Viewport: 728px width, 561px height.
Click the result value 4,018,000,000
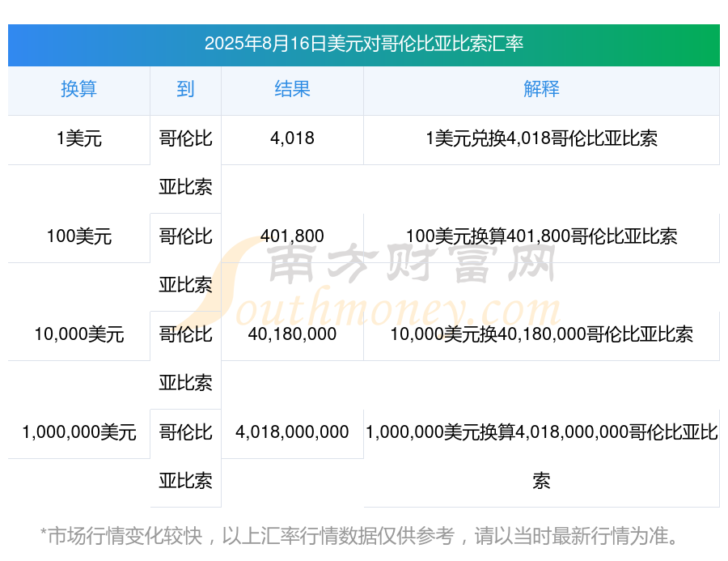click(292, 432)
